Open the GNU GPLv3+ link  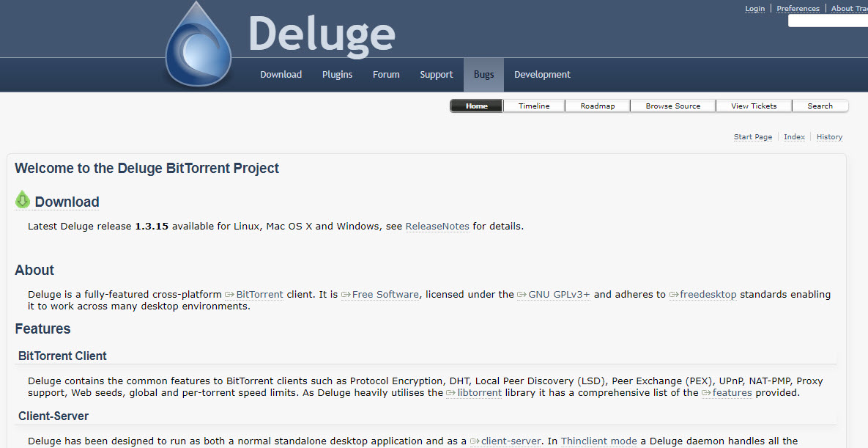tap(554, 295)
